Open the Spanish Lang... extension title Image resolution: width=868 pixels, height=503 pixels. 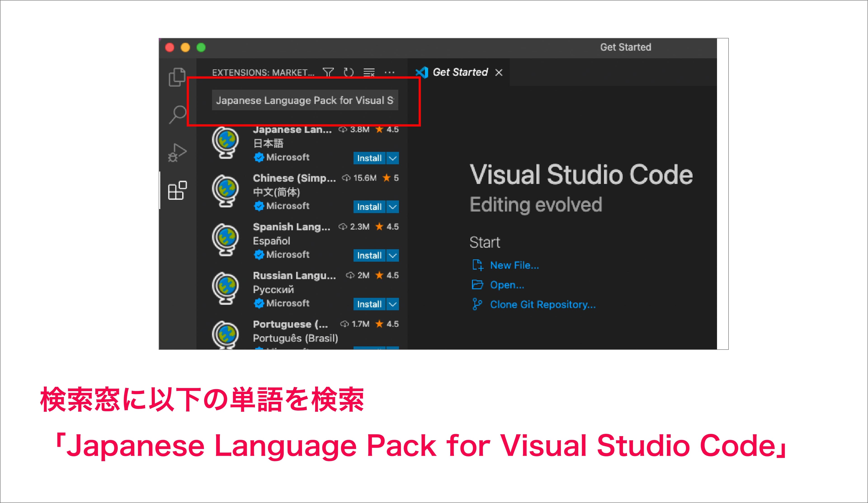(x=291, y=227)
